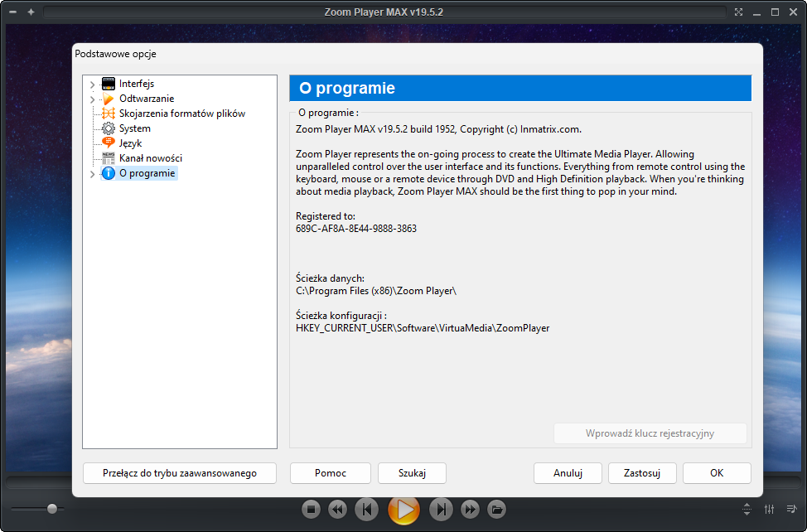This screenshot has height=532, width=807.
Task: Stop playback with the stop button
Action: point(311,510)
